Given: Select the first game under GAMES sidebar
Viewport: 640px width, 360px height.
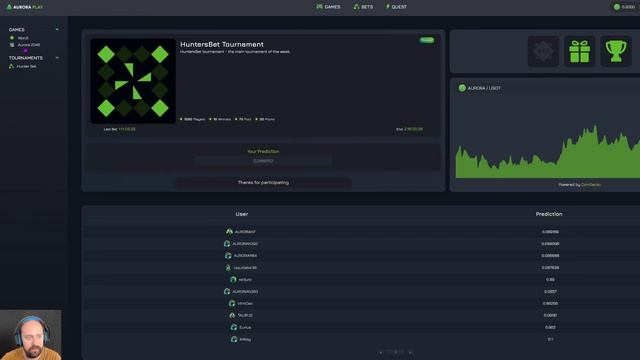Looking at the screenshot, I should click(x=20, y=38).
